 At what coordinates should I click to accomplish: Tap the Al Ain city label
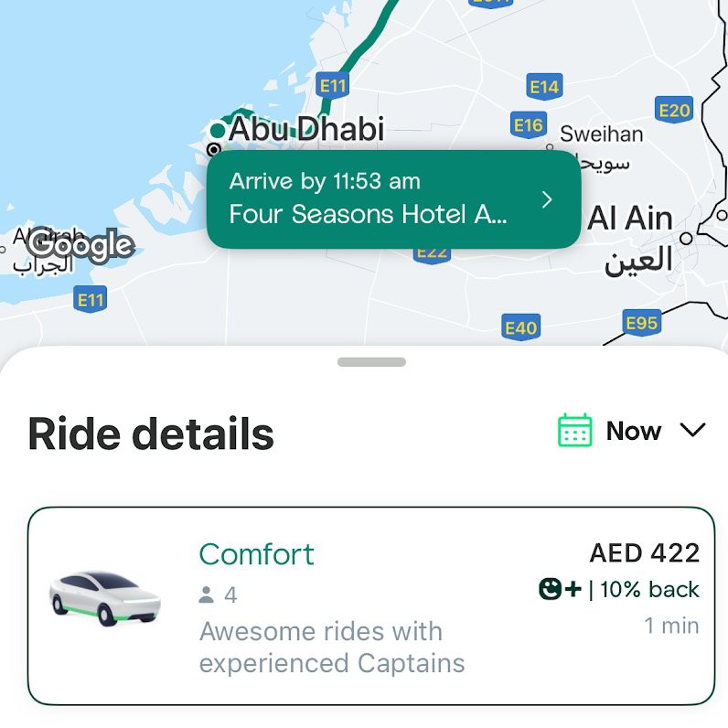click(630, 219)
